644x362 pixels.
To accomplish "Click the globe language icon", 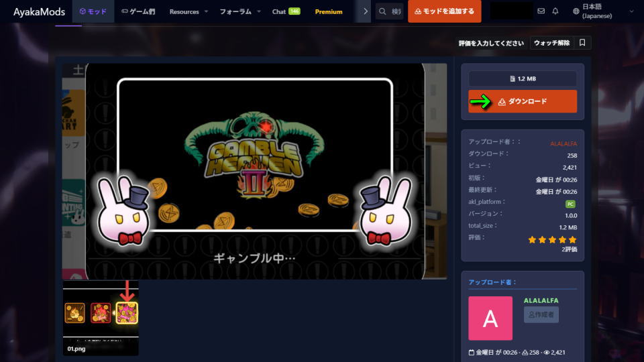I will tap(576, 11).
